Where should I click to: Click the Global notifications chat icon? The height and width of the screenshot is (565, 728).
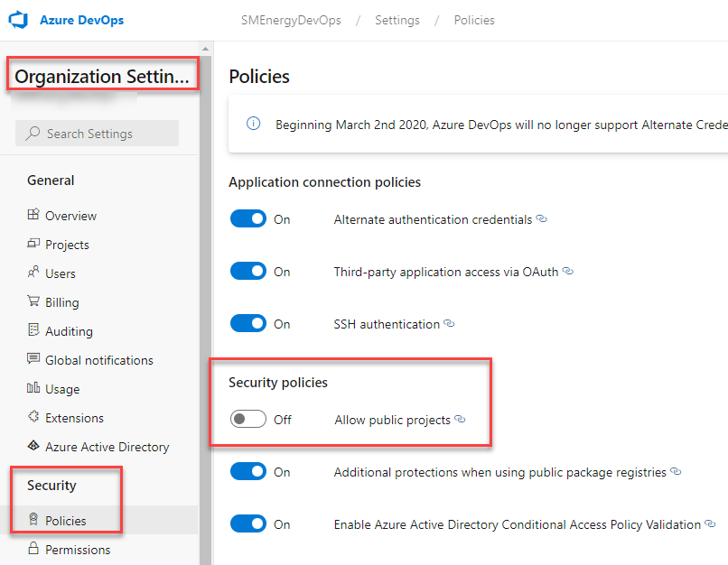[33, 358]
